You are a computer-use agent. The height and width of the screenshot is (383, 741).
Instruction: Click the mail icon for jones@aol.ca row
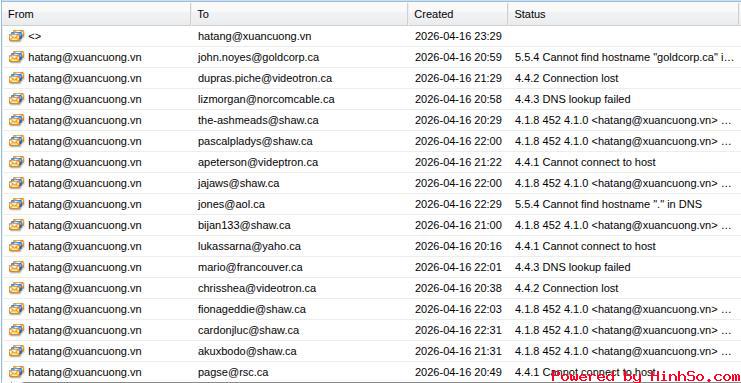click(x=16, y=204)
